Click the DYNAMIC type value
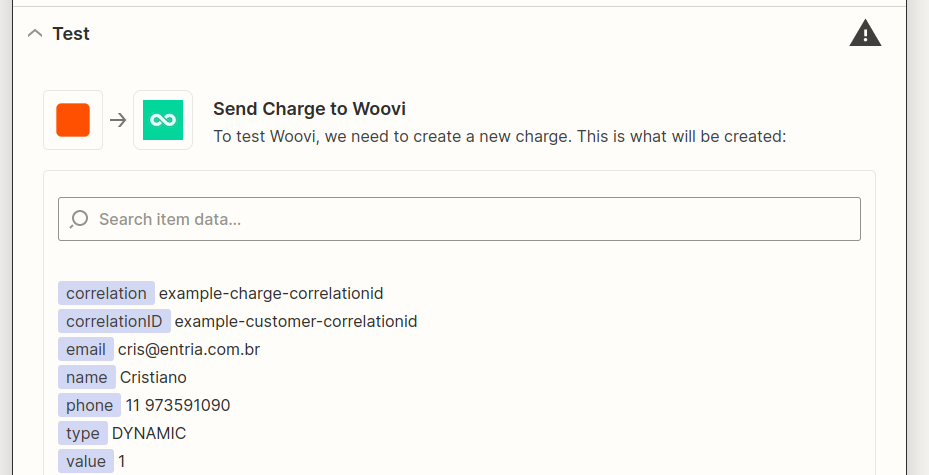Image resolution: width=929 pixels, height=475 pixels. coord(149,433)
